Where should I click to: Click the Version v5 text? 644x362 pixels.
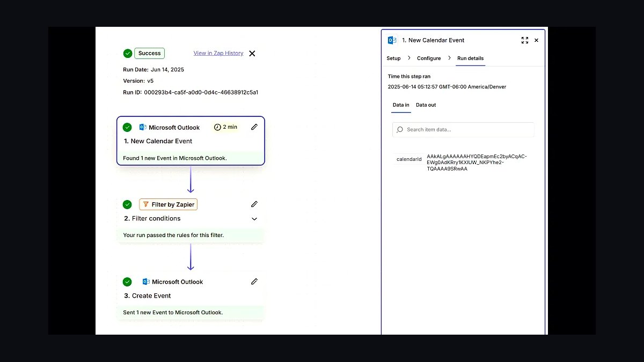tap(138, 81)
